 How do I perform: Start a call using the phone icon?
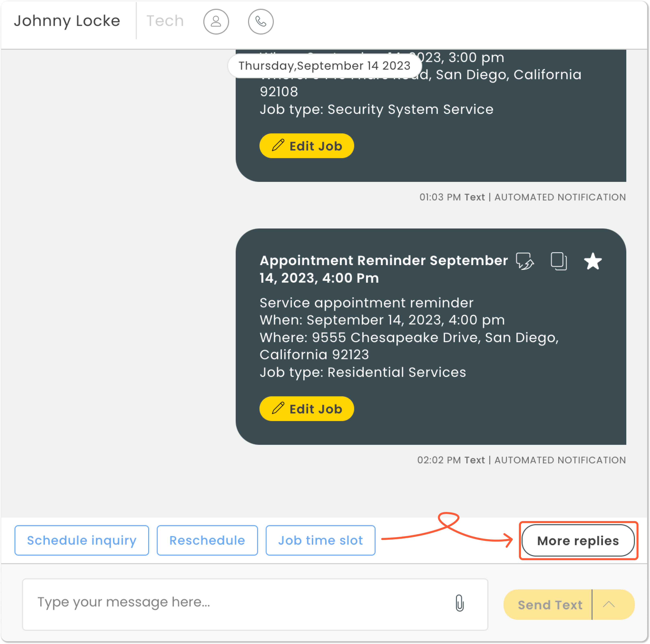(260, 22)
